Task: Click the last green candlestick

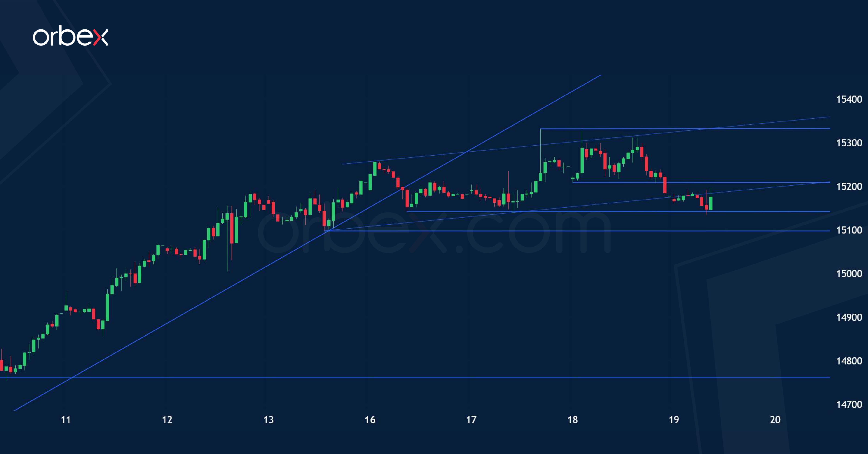Action: tap(711, 203)
